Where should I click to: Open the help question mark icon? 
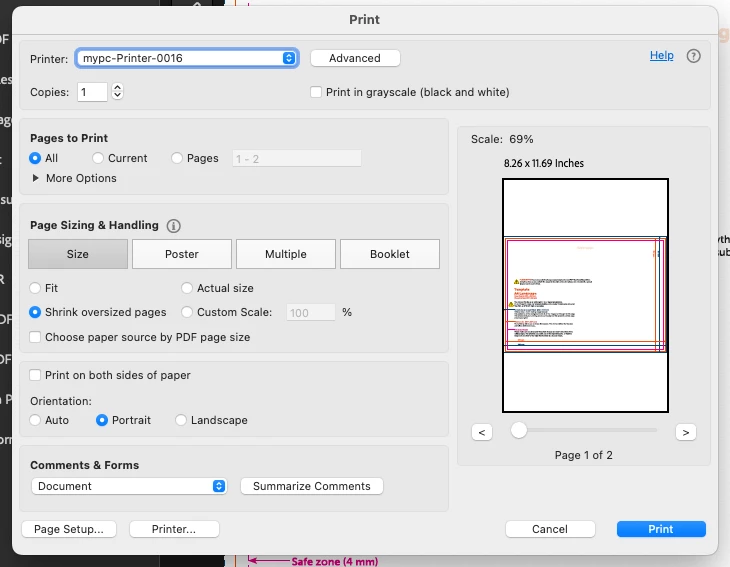[693, 56]
